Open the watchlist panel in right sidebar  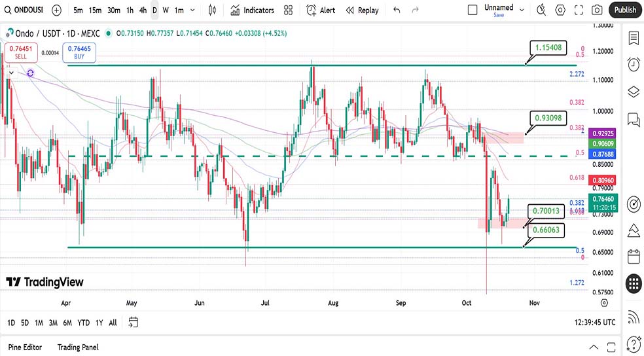[x=633, y=38]
